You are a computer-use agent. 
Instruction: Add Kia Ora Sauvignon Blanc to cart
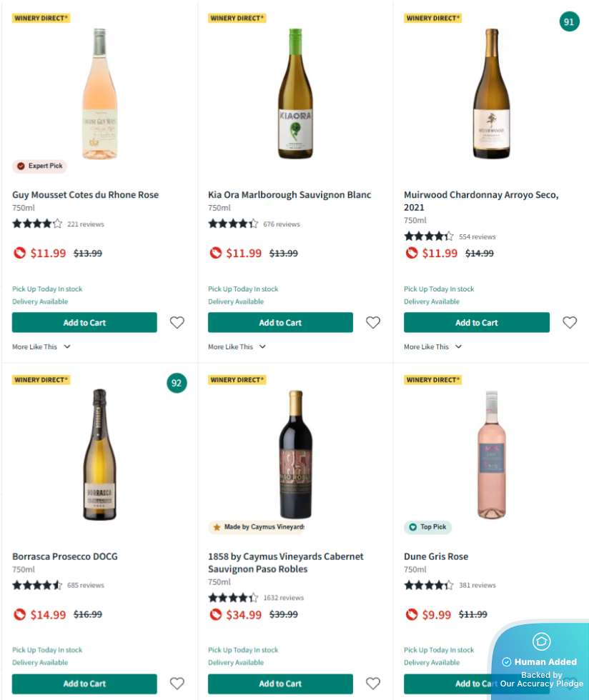click(280, 323)
